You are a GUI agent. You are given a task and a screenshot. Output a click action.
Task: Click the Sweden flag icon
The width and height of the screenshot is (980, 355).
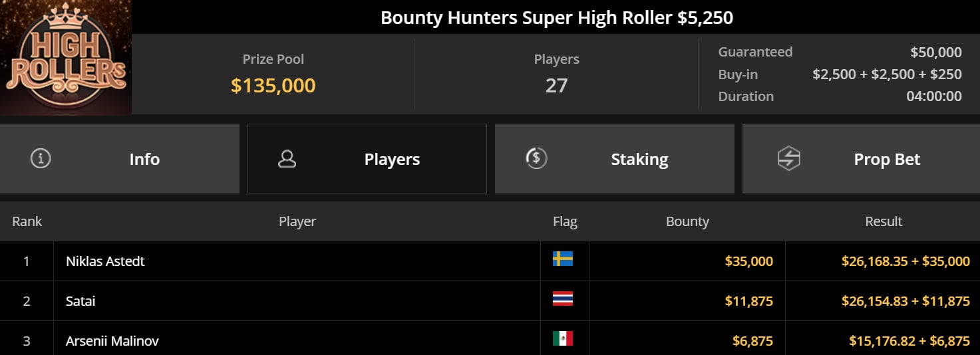click(x=563, y=259)
